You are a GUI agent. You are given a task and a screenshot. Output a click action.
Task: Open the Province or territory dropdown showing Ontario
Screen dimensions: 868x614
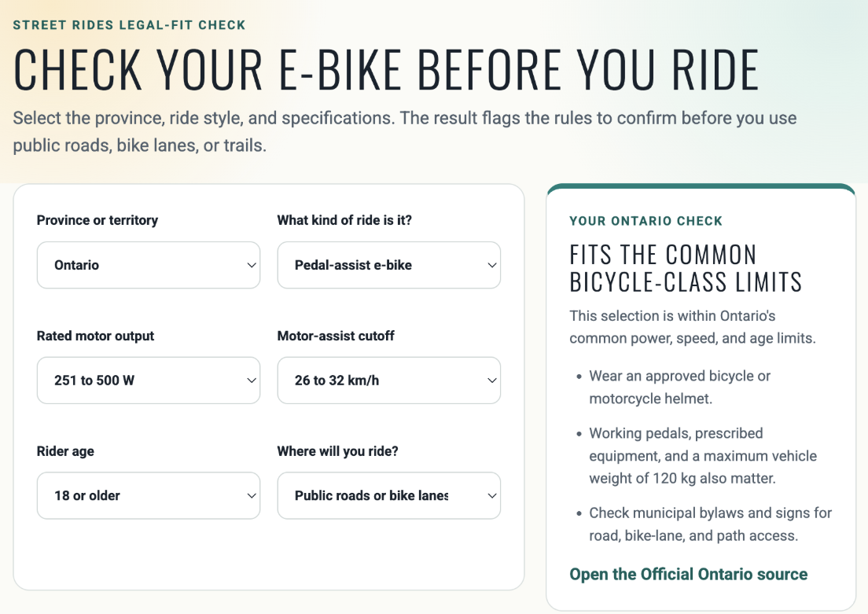(x=149, y=265)
